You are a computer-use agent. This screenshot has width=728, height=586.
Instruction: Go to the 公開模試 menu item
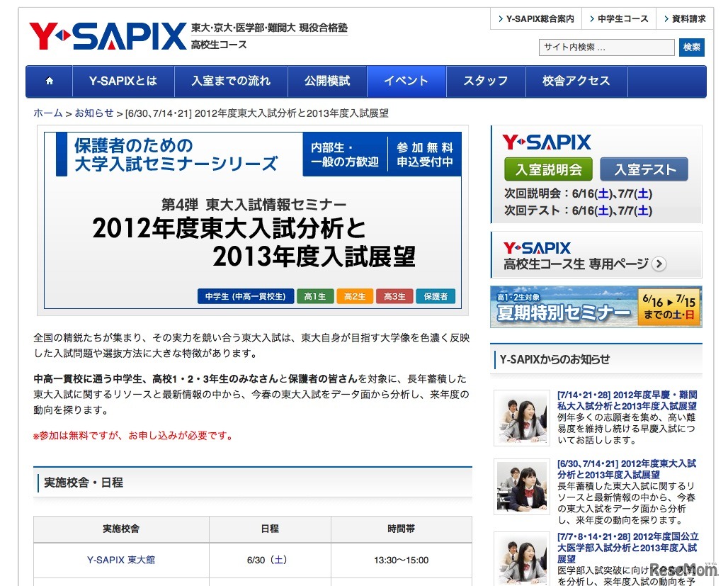(x=327, y=81)
